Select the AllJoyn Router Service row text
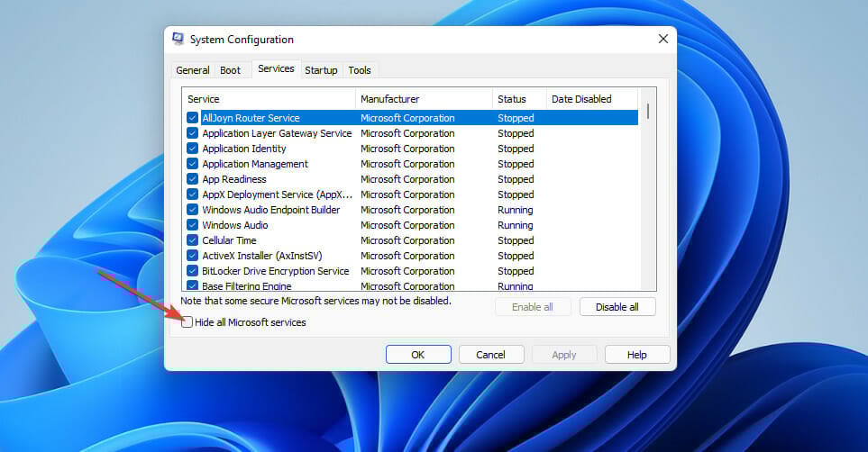This screenshot has height=452, width=868. [x=251, y=118]
